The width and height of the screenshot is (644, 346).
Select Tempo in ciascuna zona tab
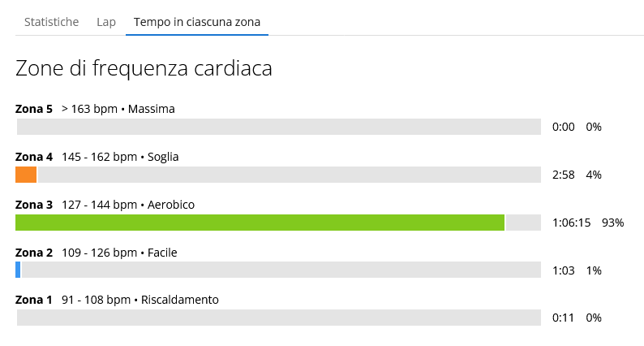coord(197,22)
